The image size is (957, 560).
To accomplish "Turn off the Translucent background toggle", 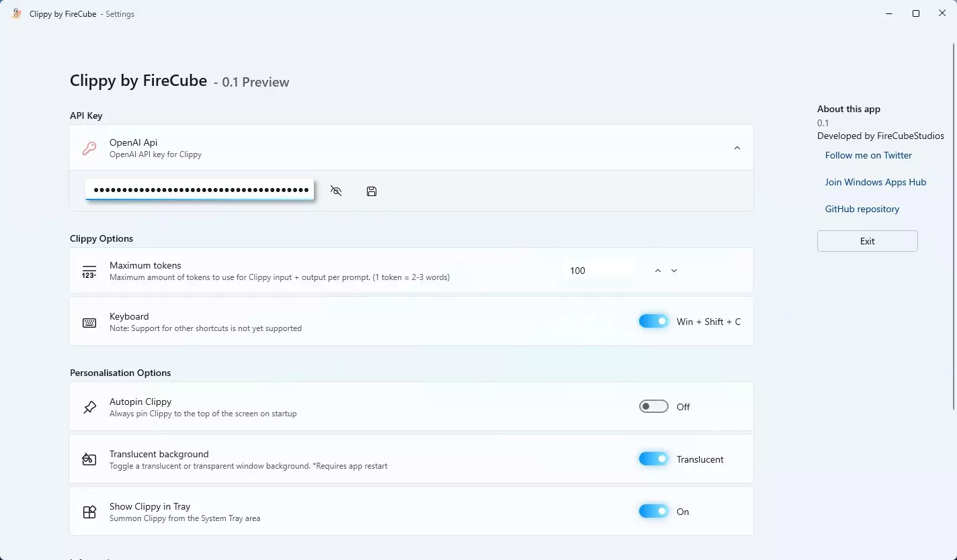I will point(653,459).
